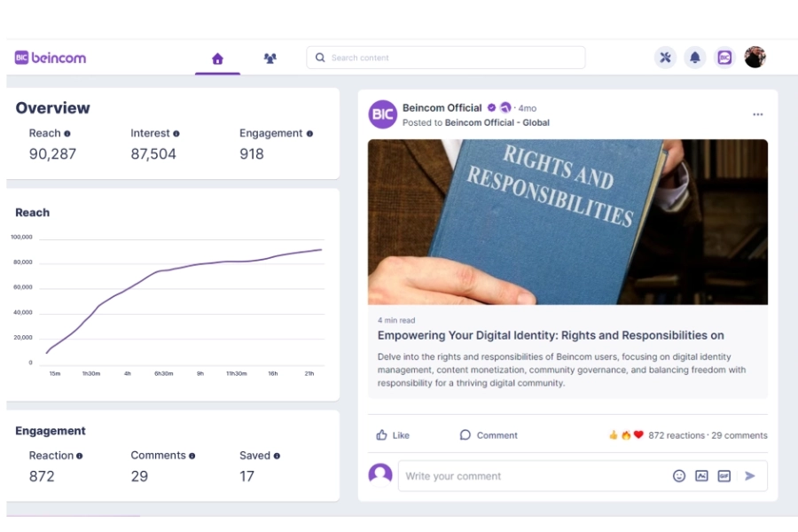Click the Overview heading
Image resolution: width=798 pixels, height=532 pixels.
click(52, 108)
